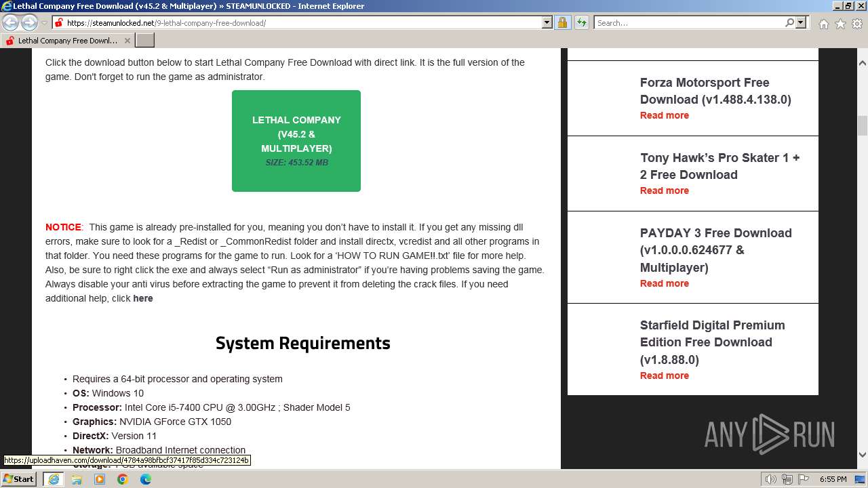
Task: Click the steamunlocked.net address bar
Action: [x=297, y=22]
